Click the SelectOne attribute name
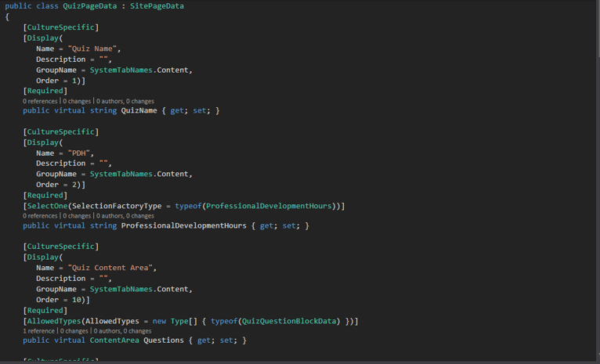Screen dimensions: 600x364 tap(47, 206)
